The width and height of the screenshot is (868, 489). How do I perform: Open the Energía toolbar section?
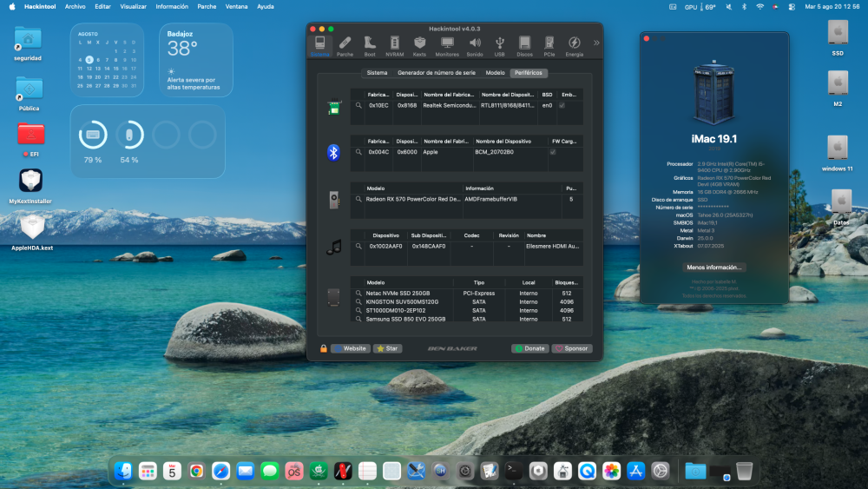(575, 46)
